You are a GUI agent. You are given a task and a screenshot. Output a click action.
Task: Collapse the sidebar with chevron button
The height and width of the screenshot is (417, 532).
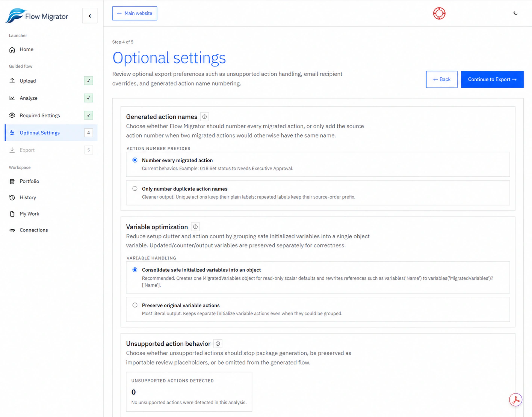coord(90,16)
